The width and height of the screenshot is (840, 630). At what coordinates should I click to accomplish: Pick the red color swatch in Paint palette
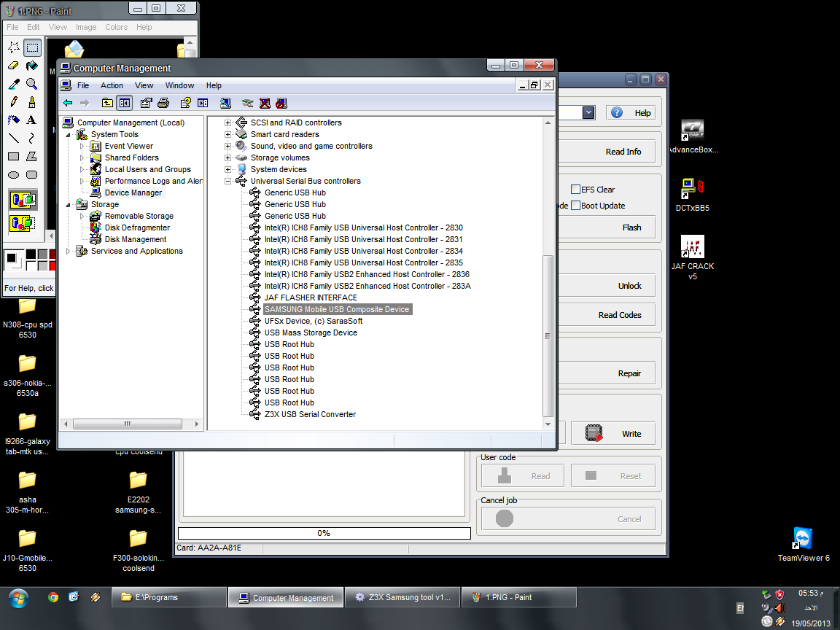coord(52,265)
